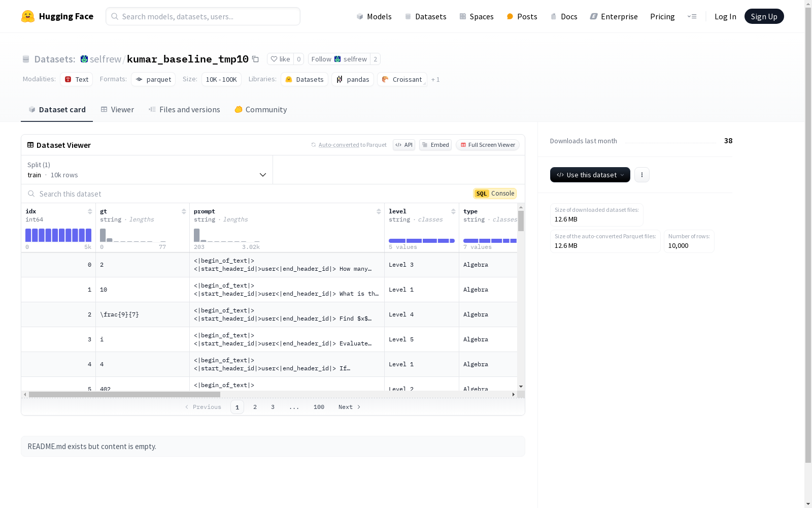Screen dimensions: 812x508
Task: Jump to page 100 of the table
Action: (319, 407)
